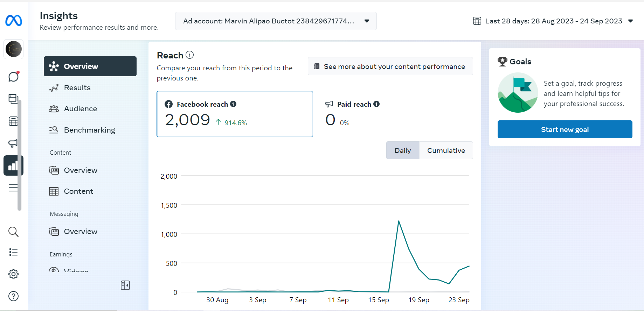Screen dimensions: 644x311
Task: Click the Facebook reach info icon
Action: click(233, 104)
